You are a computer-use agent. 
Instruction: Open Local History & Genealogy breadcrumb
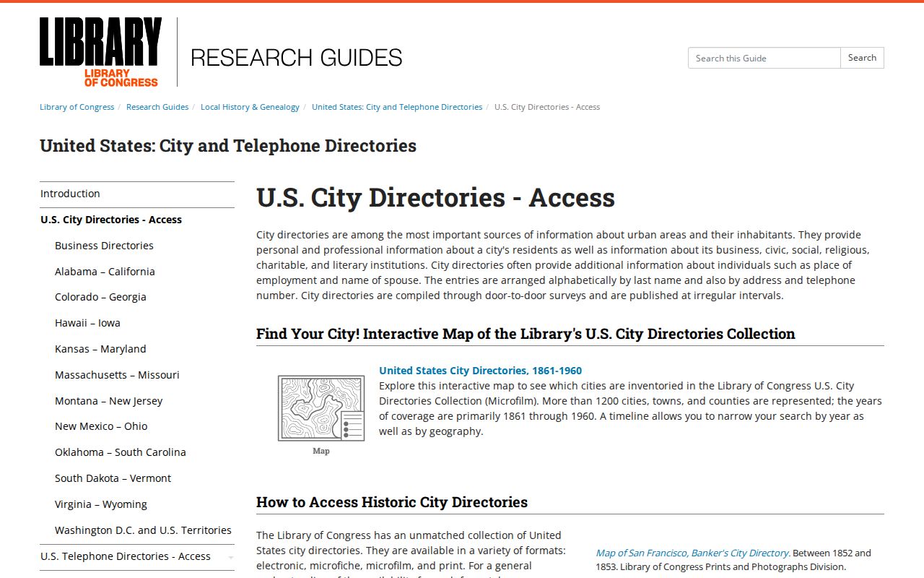click(x=250, y=107)
